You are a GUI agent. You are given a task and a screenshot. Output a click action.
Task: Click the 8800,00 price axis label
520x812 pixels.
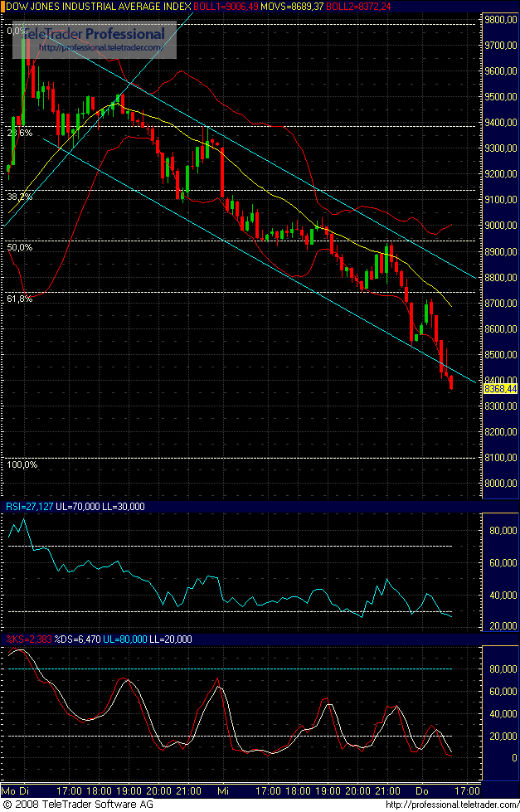coord(501,278)
